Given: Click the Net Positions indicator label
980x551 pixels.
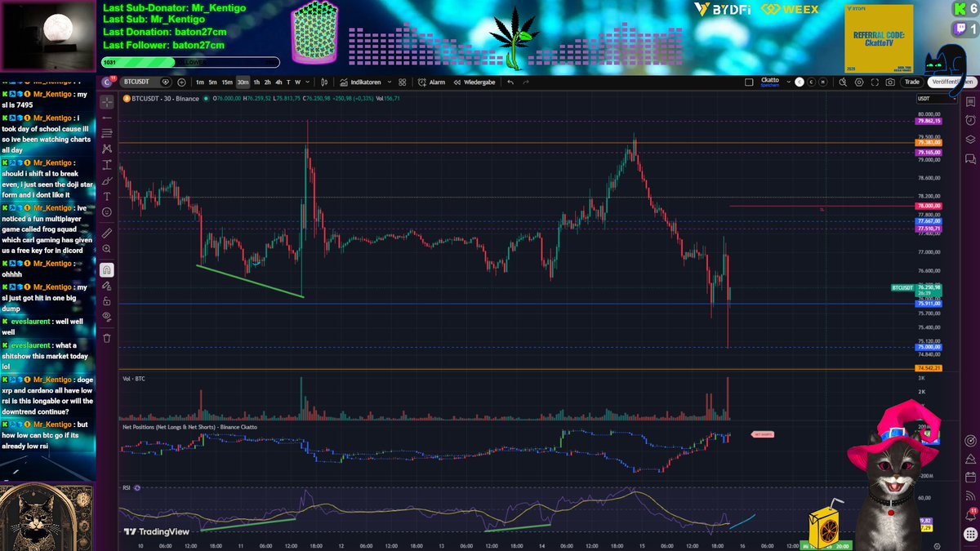Looking at the screenshot, I should point(189,427).
